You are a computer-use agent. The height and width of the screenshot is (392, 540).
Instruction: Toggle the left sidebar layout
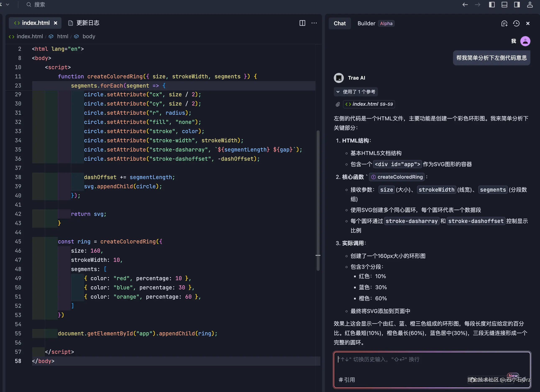(492, 5)
